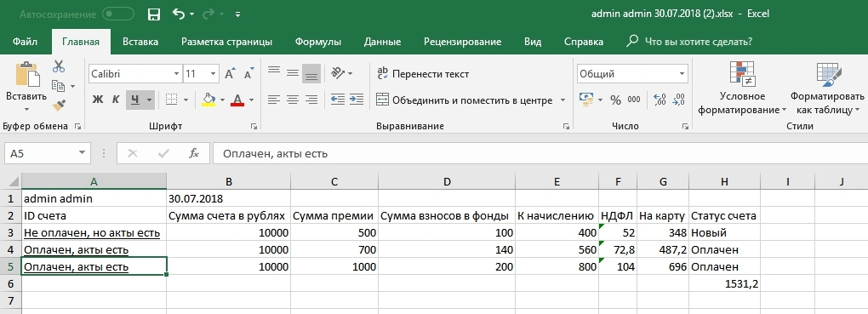Click the Orientation text rotation icon
This screenshot has height=314, width=868.
[338, 73]
